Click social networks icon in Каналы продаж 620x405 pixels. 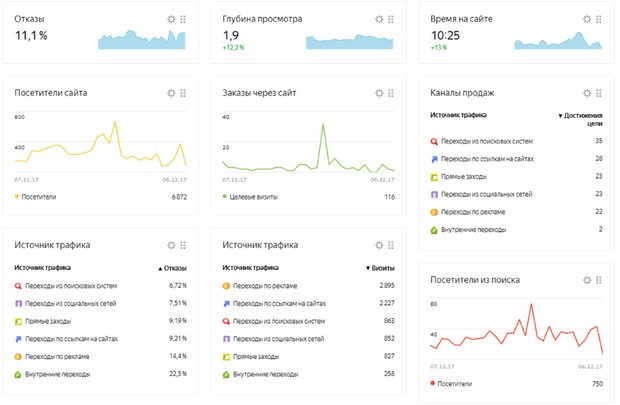(434, 194)
